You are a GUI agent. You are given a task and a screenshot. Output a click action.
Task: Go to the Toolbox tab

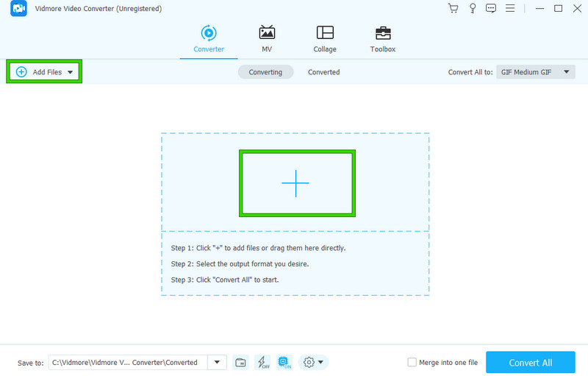pyautogui.click(x=383, y=39)
